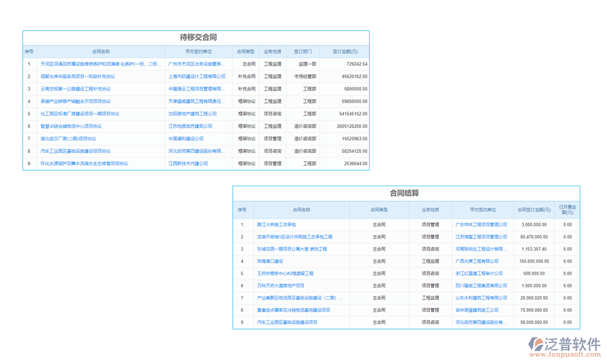Image resolution: width=607 pixels, height=364 pixels.
Task: Click the 签订部门 column header
Action: coord(302,52)
